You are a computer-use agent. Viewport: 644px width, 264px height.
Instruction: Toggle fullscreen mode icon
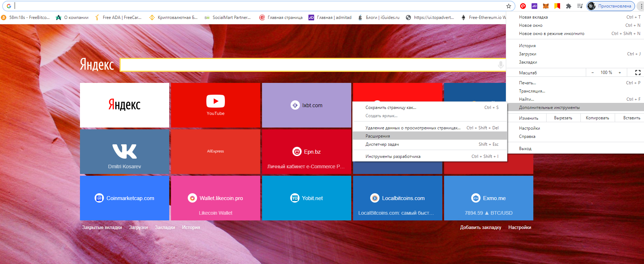tap(638, 73)
